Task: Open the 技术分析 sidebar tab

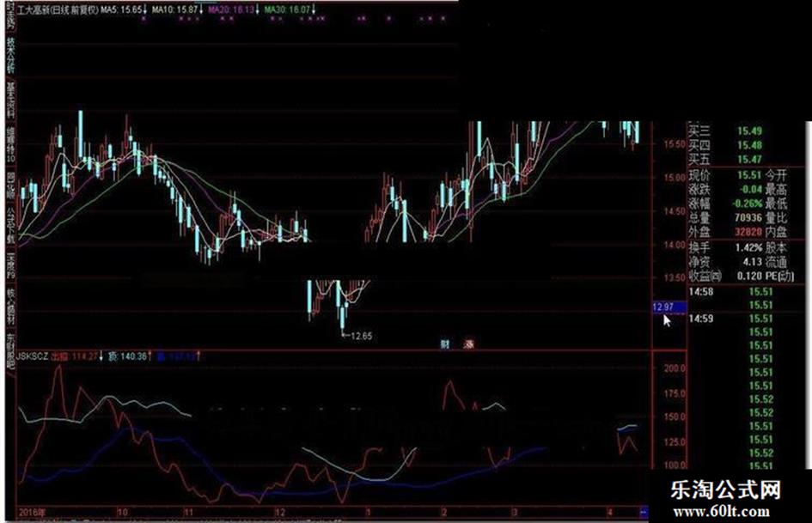Action: click(x=11, y=55)
